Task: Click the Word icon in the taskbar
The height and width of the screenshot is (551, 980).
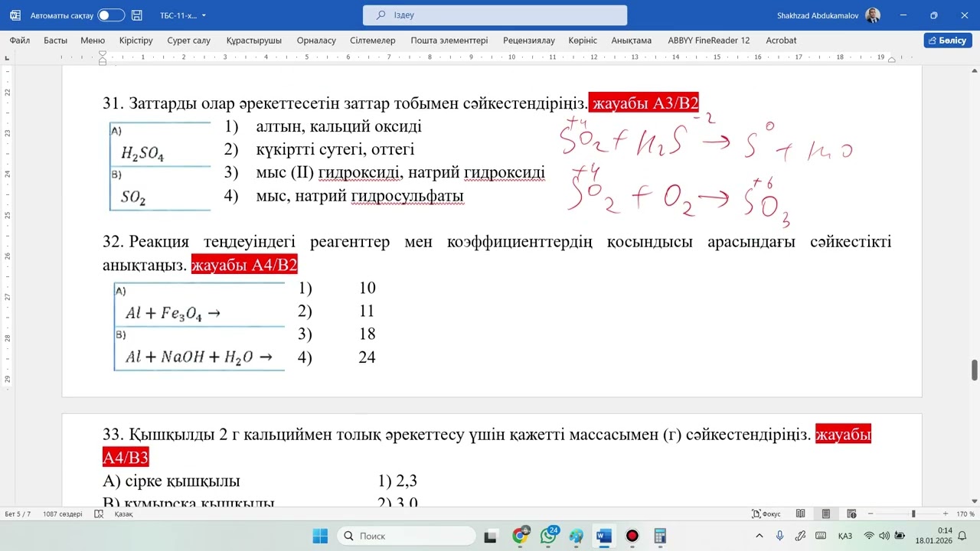Action: point(604,536)
